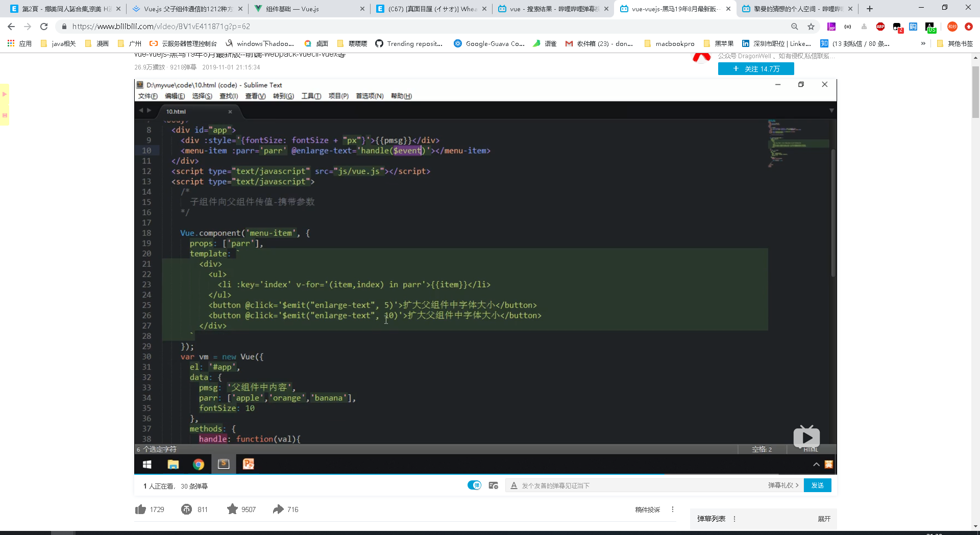Open the 选择(S) menu in Sublime Text

coord(202,96)
